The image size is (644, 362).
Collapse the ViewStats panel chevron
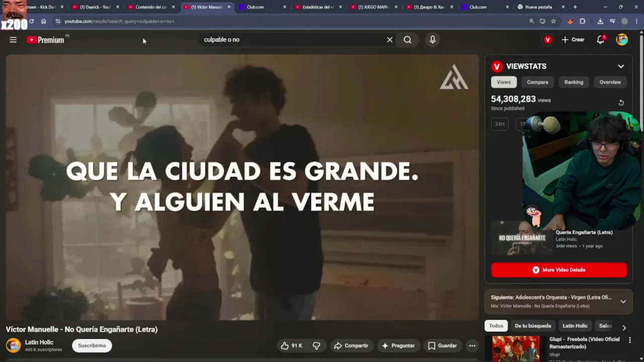pyautogui.click(x=621, y=66)
